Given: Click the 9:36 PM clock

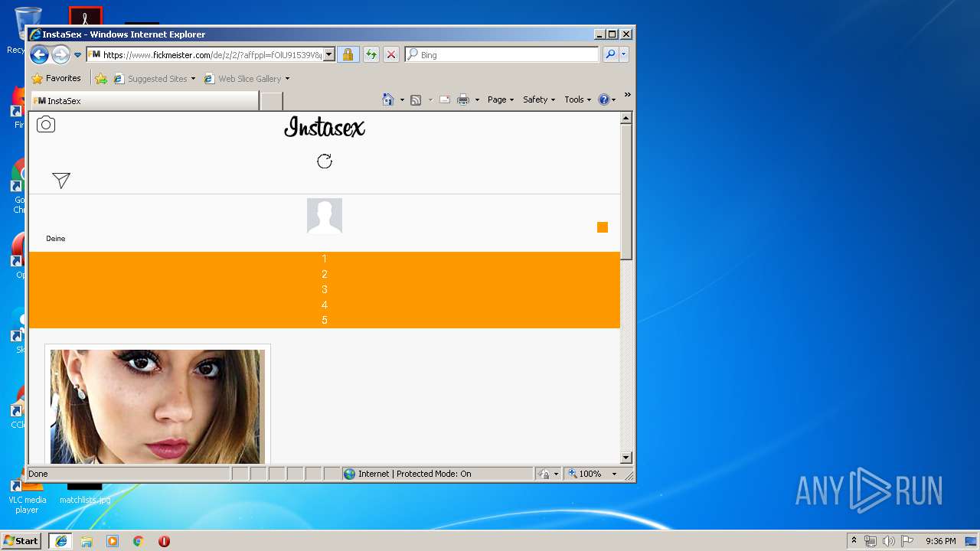Looking at the screenshot, I should (x=940, y=541).
